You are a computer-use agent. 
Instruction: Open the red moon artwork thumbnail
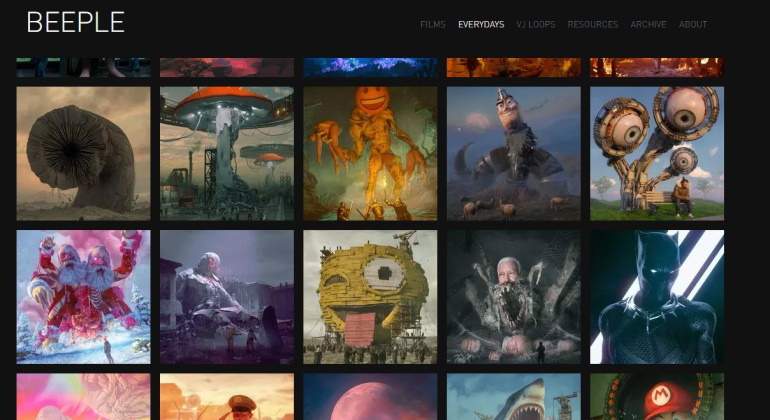pyautogui.click(x=370, y=397)
